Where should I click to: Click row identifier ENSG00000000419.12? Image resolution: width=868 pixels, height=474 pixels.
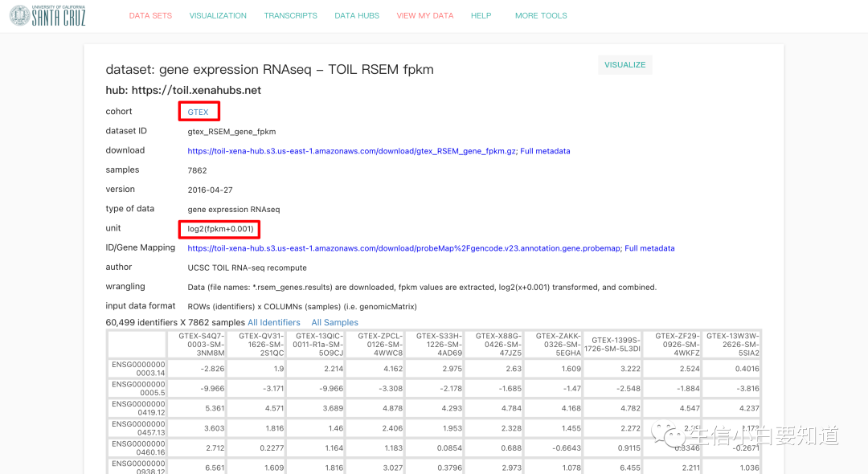pos(138,408)
